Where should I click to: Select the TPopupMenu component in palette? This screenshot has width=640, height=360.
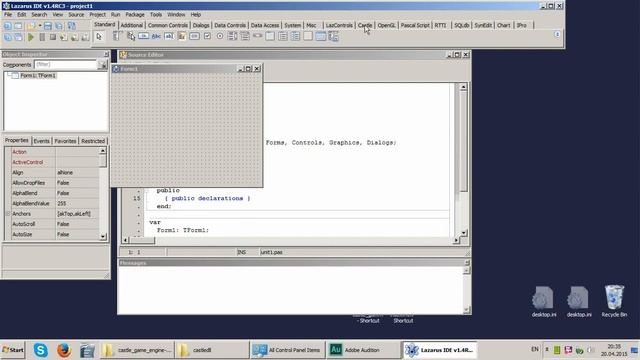coord(131,36)
